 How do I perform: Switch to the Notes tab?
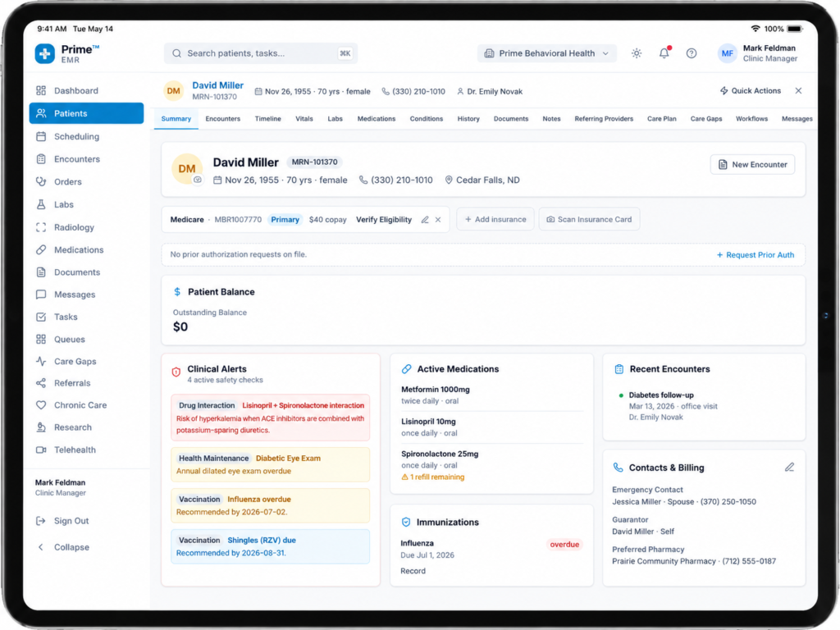(x=552, y=119)
